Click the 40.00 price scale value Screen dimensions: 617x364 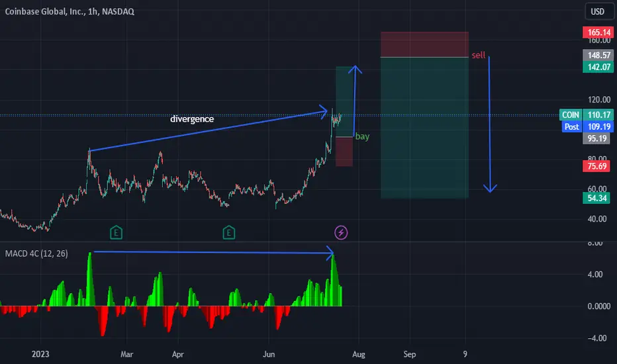(597, 219)
